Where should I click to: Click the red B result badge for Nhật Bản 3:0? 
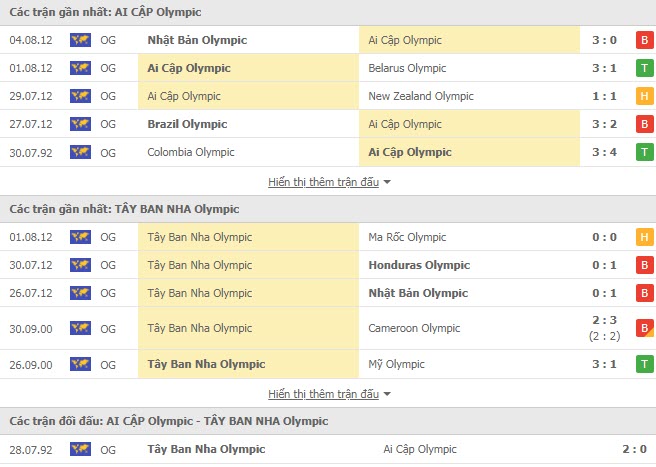tap(644, 40)
